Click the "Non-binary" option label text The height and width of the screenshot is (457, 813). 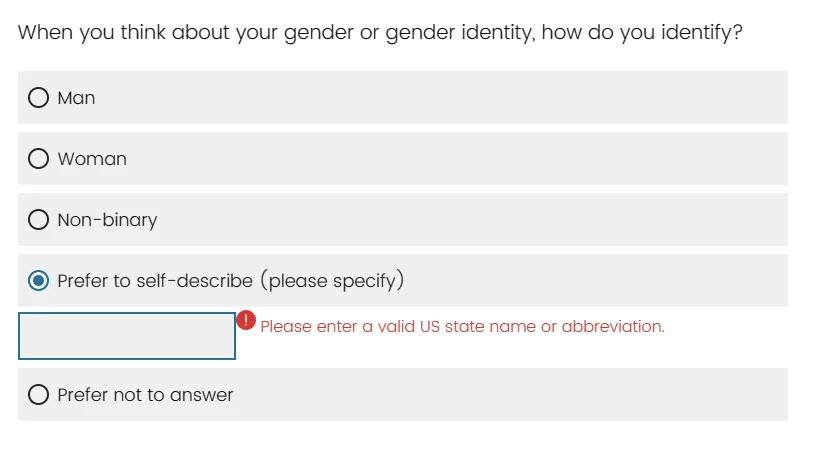coord(107,220)
